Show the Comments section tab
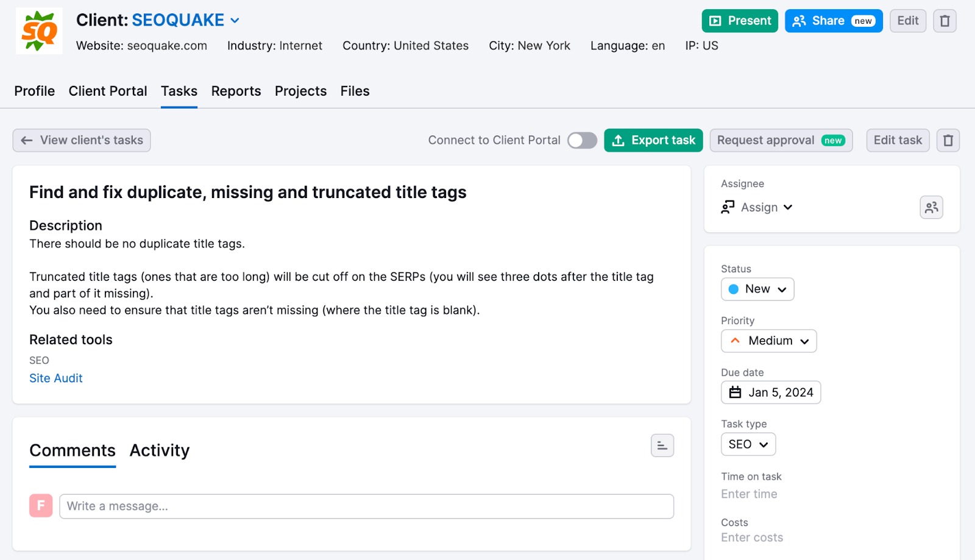The width and height of the screenshot is (975, 560). coord(73,450)
